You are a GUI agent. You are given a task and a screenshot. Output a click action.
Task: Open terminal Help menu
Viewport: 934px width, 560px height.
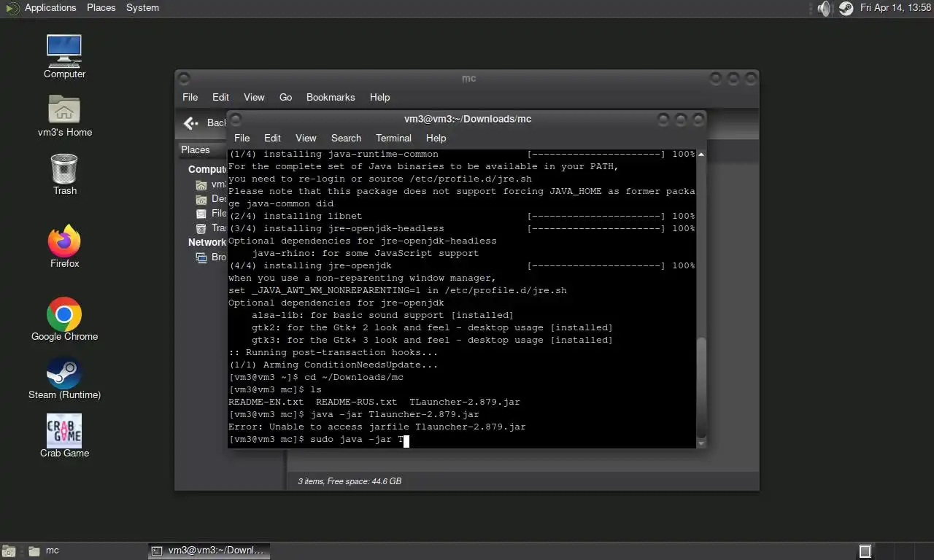click(436, 138)
